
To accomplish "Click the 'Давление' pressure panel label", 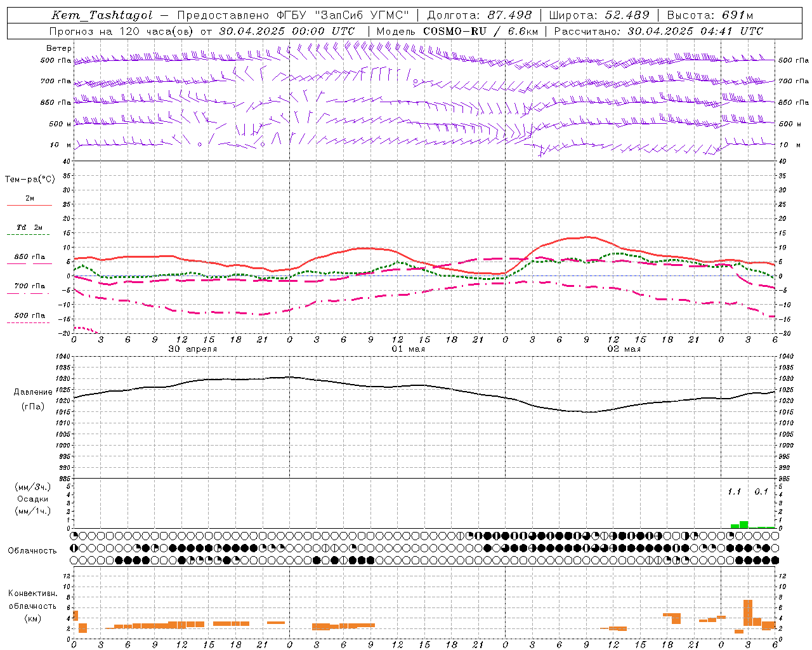I will click(33, 392).
